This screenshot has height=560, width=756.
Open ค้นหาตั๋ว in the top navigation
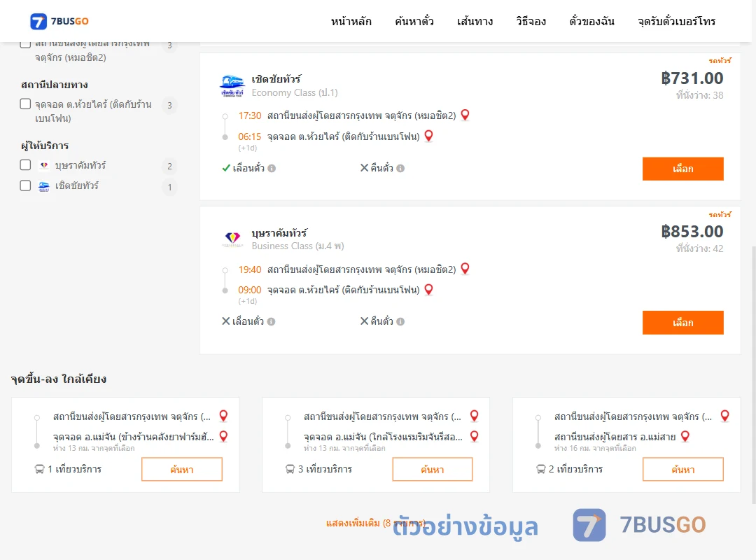point(414,22)
